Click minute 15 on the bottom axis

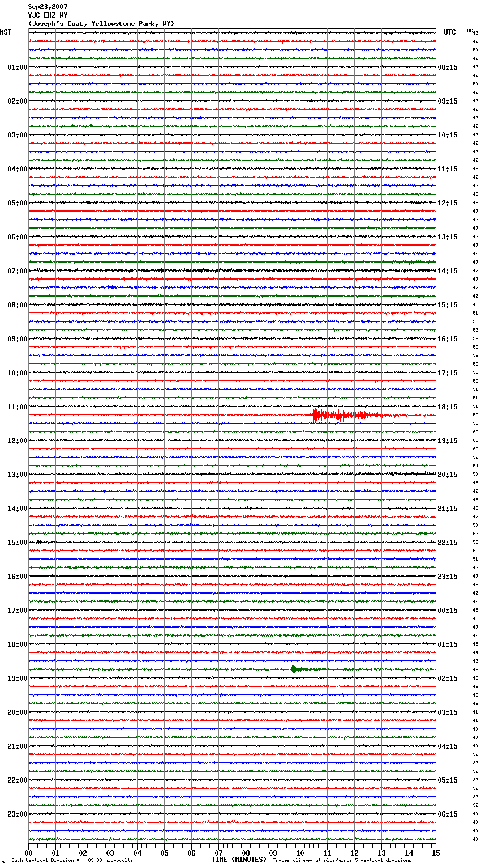point(436,853)
